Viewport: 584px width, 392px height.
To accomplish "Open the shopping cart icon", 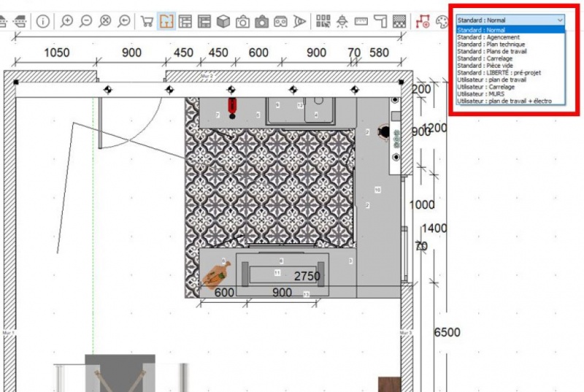I will click(147, 21).
